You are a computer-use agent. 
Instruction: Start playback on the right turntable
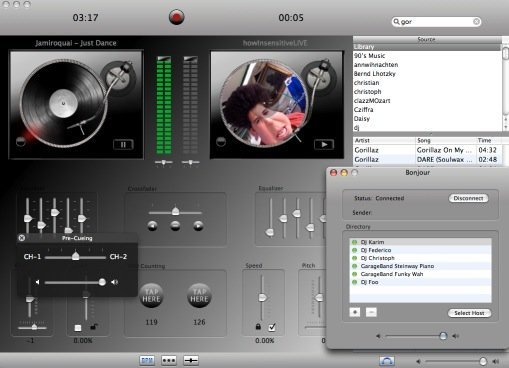[324, 145]
